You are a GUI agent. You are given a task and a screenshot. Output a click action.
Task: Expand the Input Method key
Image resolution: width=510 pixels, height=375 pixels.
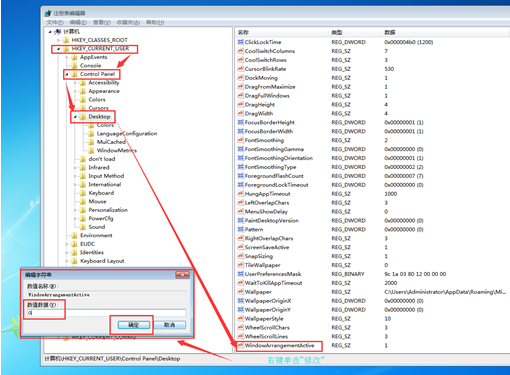tap(75, 176)
